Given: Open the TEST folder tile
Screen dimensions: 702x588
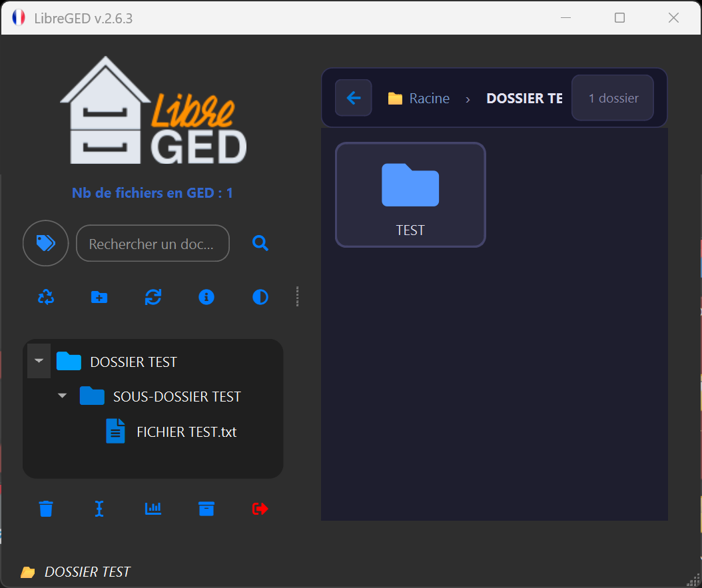Looking at the screenshot, I should click(x=410, y=194).
